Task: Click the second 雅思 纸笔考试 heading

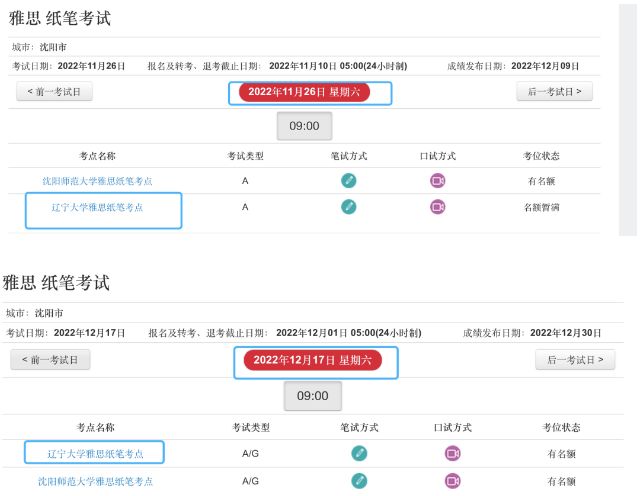Action: pyautogui.click(x=56, y=283)
